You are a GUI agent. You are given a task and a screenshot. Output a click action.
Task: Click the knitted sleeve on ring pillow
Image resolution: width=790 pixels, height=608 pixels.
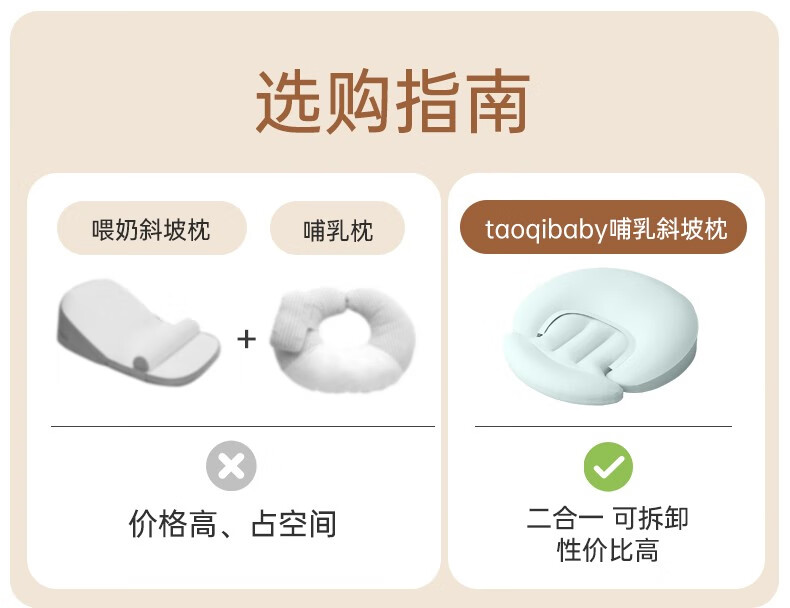coord(291,322)
